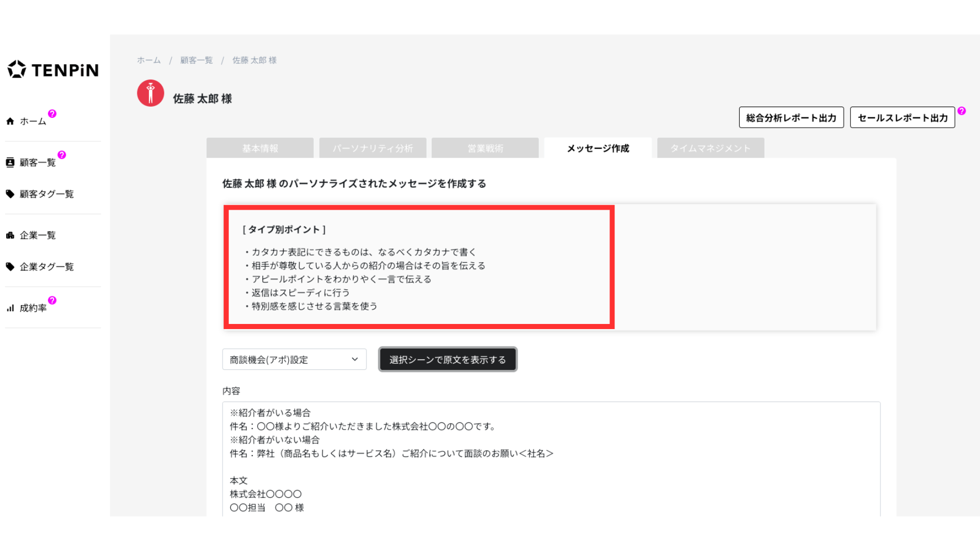Open the 商談機会(アポ)設定 scene dropdown

pos(294,360)
